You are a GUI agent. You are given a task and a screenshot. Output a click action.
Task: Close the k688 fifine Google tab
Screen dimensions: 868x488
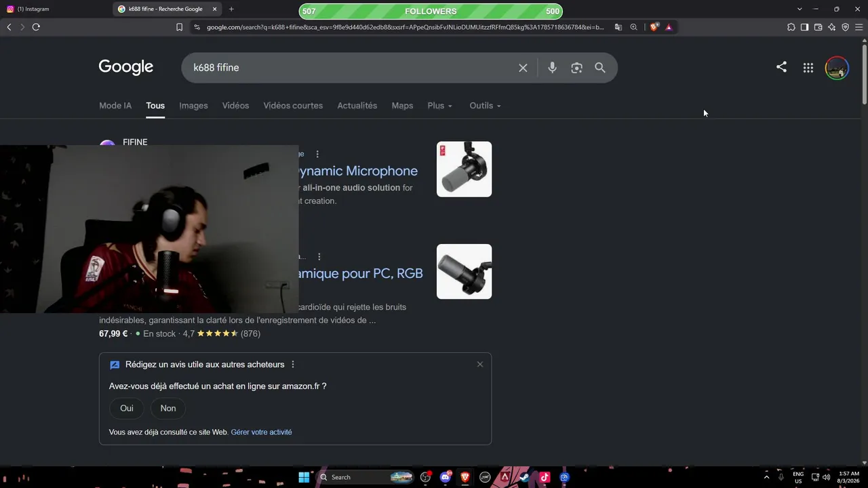point(215,9)
